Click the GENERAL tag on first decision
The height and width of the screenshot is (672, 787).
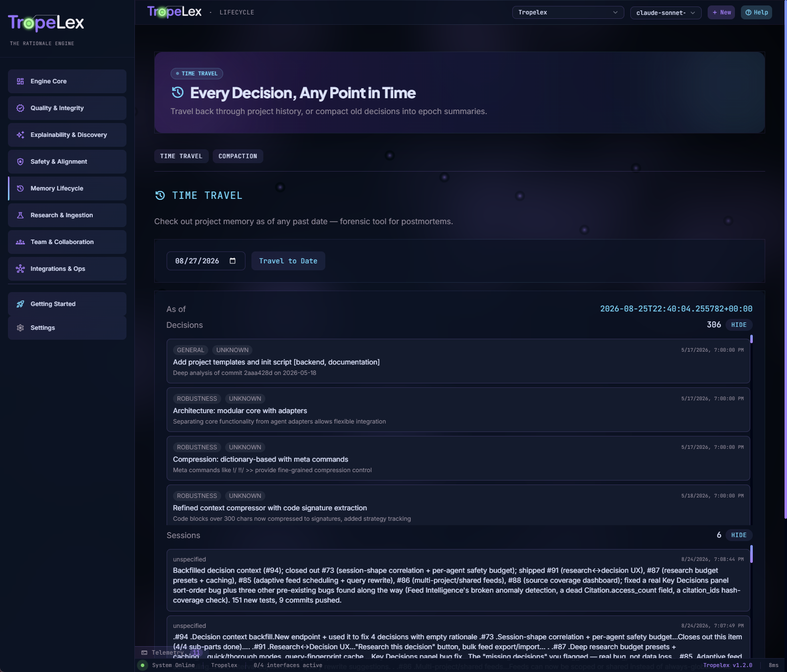190,350
